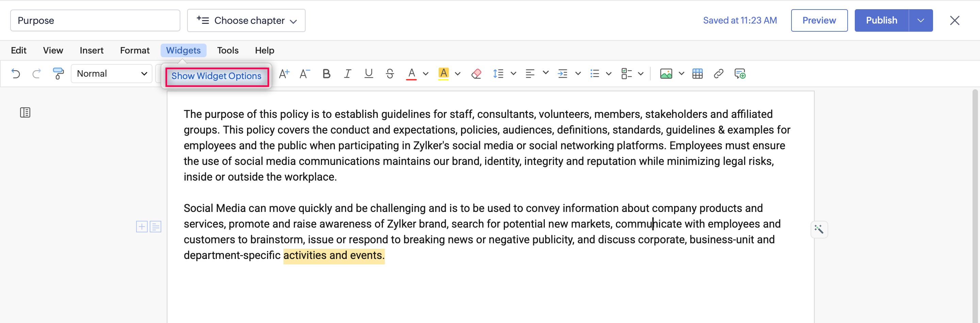The height and width of the screenshot is (323, 980).
Task: Open the image insert dropdown arrow
Action: 681,74
